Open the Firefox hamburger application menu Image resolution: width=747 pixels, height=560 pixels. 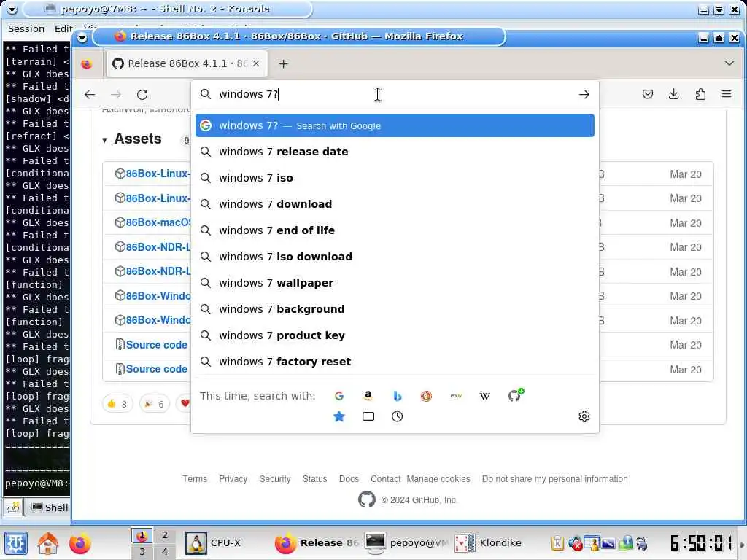tap(727, 94)
